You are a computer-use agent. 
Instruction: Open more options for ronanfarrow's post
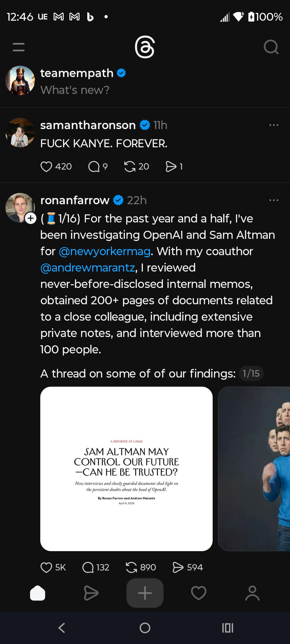tap(274, 200)
